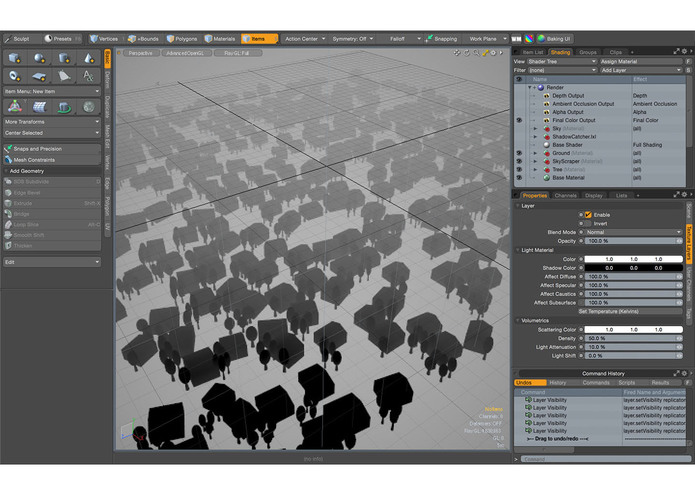Image resolution: width=695 pixels, height=494 pixels.
Task: Switch to the Clips tab
Action: click(x=615, y=52)
